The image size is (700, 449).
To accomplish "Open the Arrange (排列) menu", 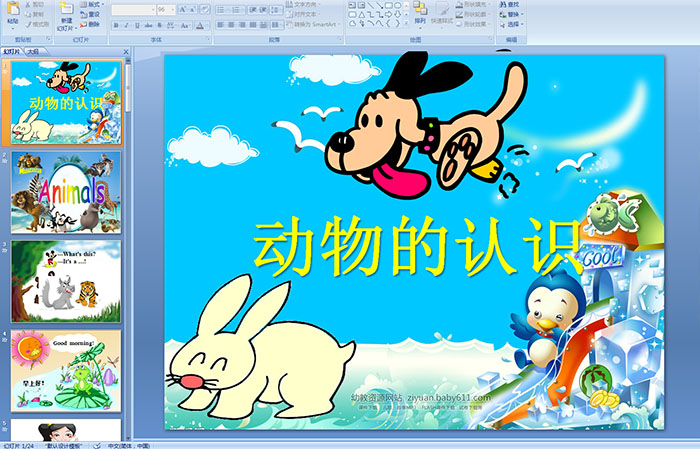I will [x=420, y=13].
